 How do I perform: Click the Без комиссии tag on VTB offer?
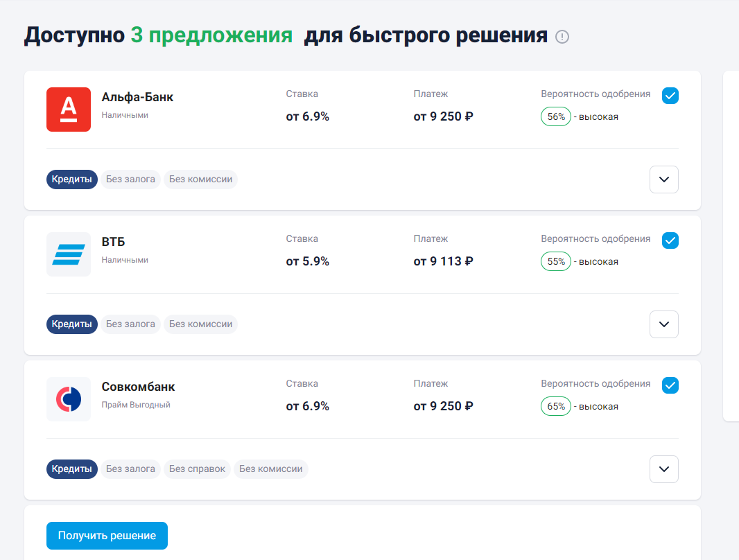pyautogui.click(x=200, y=324)
